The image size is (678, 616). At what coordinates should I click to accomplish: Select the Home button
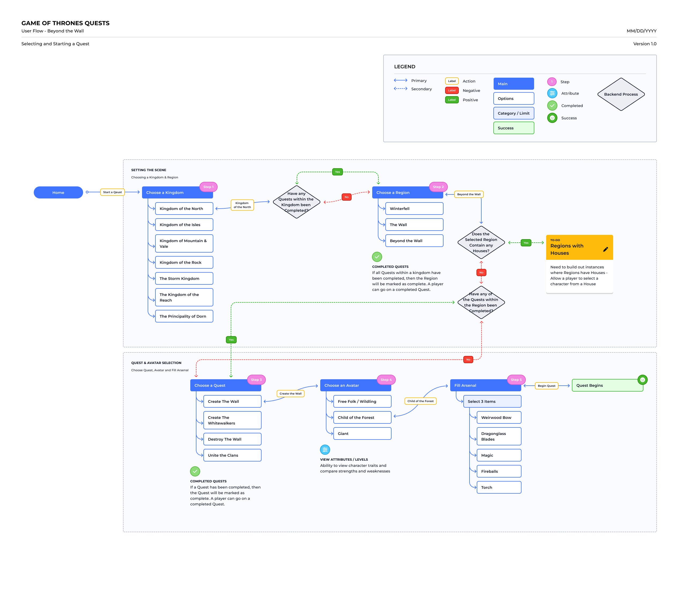(58, 192)
